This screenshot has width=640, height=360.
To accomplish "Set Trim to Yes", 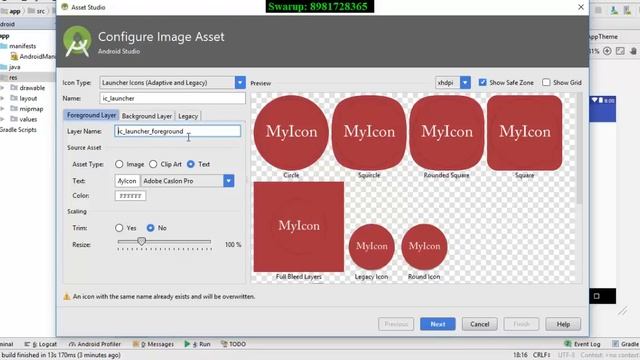I will 119,228.
